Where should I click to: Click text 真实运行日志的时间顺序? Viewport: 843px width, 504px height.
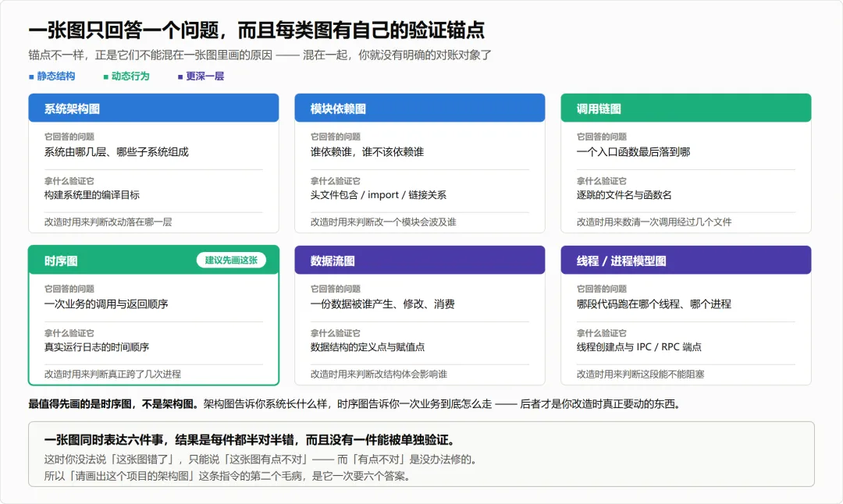click(97, 347)
